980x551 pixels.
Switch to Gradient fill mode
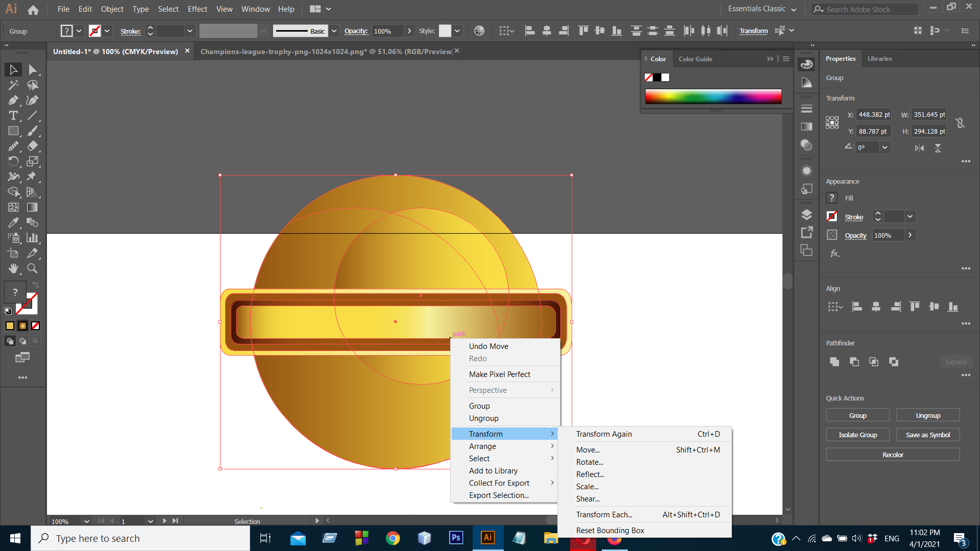point(22,325)
